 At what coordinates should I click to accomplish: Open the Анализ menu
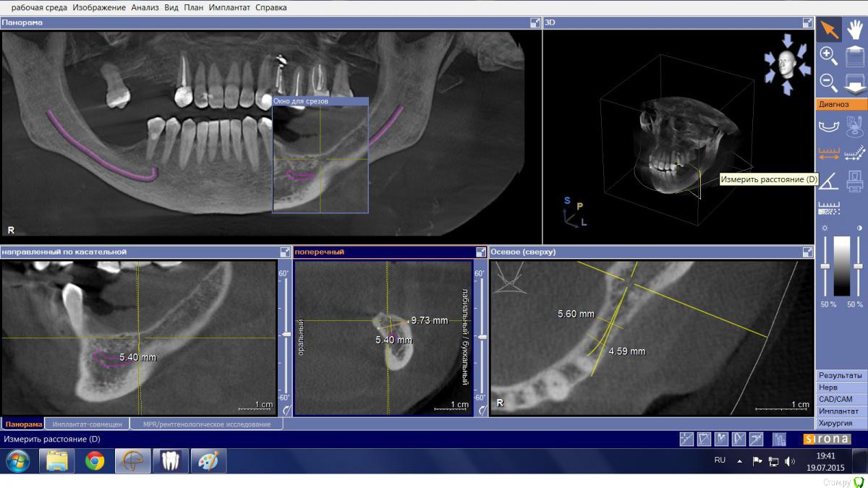[145, 7]
